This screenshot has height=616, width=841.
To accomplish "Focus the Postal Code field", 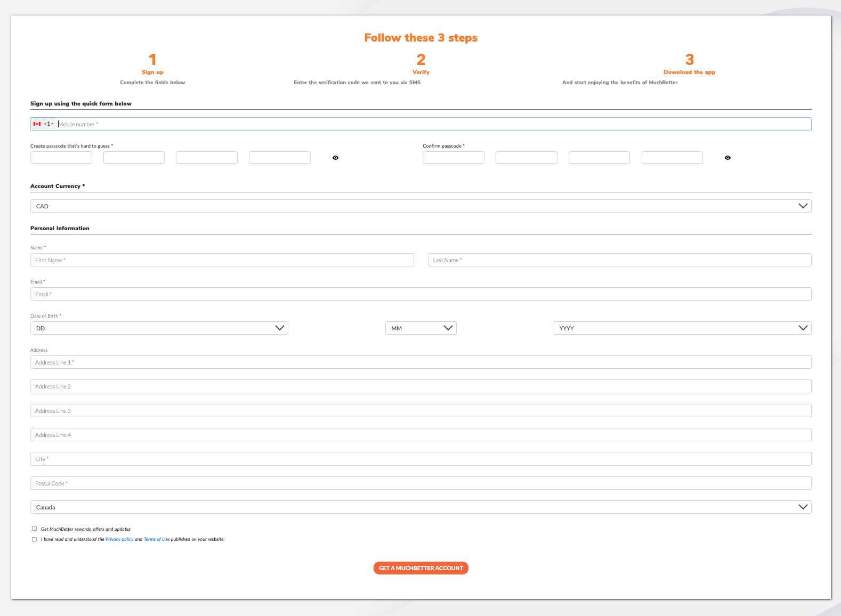I will pos(420,483).
